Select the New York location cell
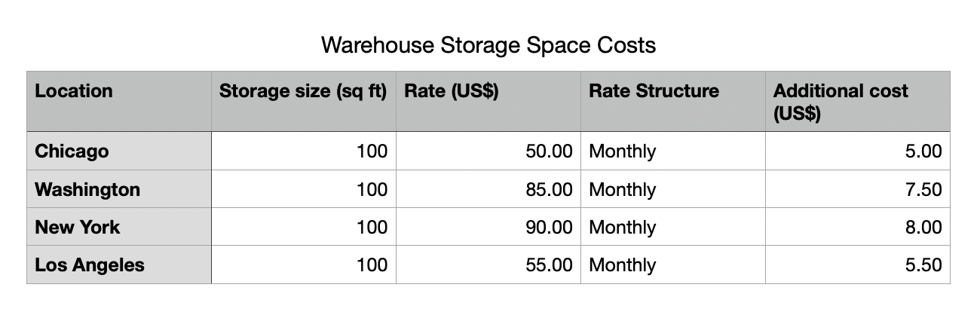The image size is (980, 309). [119, 227]
